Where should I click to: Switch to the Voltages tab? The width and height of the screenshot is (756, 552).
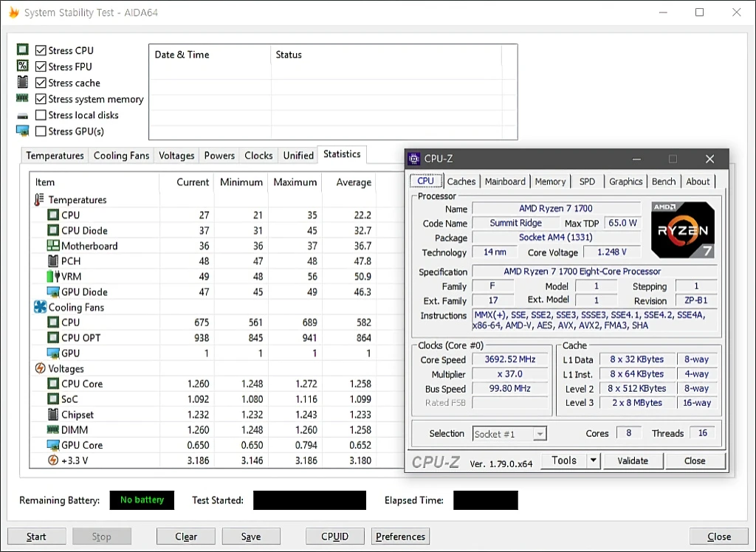point(176,156)
